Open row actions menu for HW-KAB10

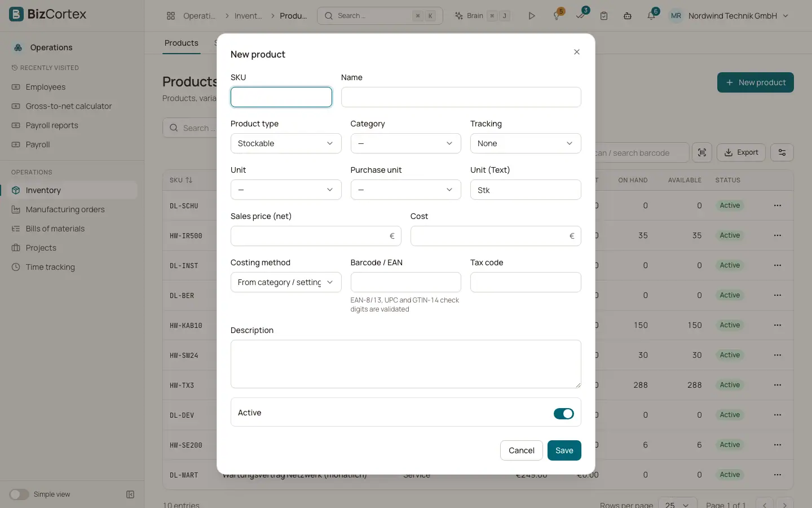point(778,325)
